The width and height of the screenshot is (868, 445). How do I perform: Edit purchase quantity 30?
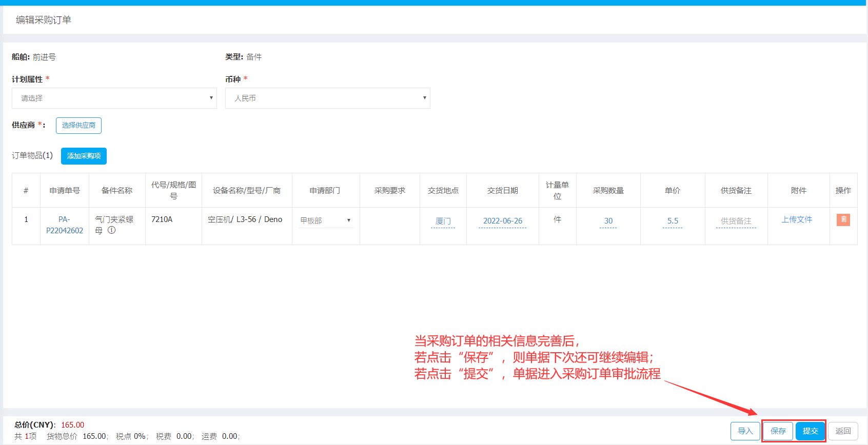[608, 221]
